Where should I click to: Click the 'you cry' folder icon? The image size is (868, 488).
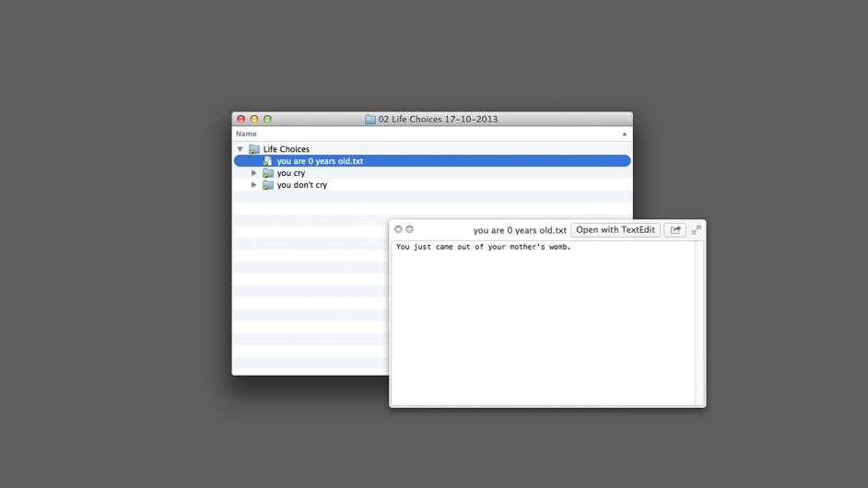[x=268, y=173]
